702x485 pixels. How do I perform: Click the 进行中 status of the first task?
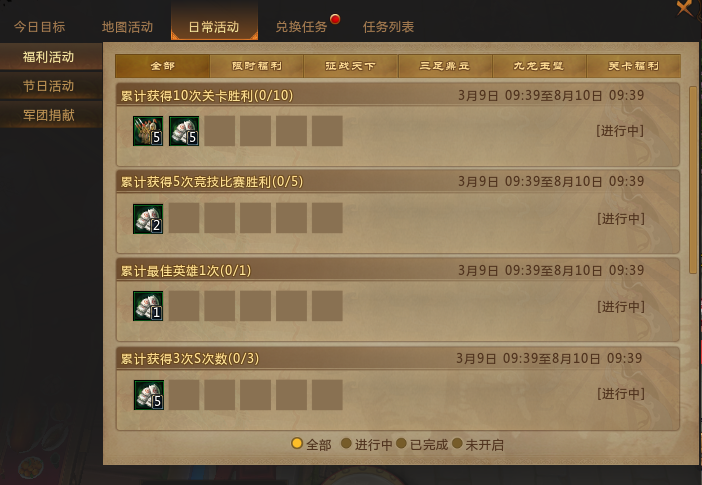[620, 131]
